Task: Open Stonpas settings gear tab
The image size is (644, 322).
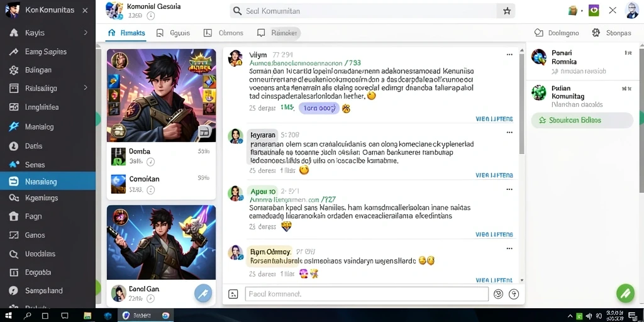Action: coord(611,33)
